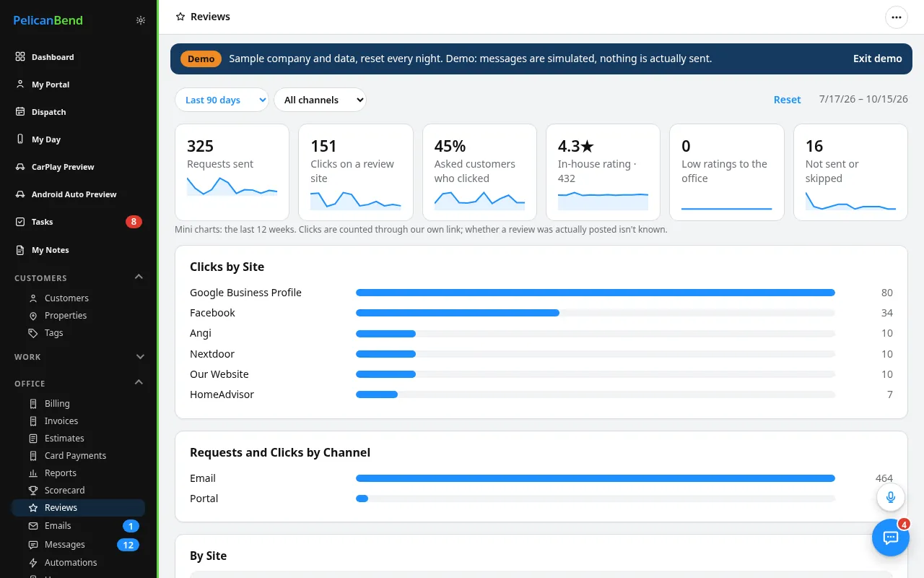This screenshot has width=924, height=578.
Task: Open the three-dots more options menu
Action: point(897,17)
